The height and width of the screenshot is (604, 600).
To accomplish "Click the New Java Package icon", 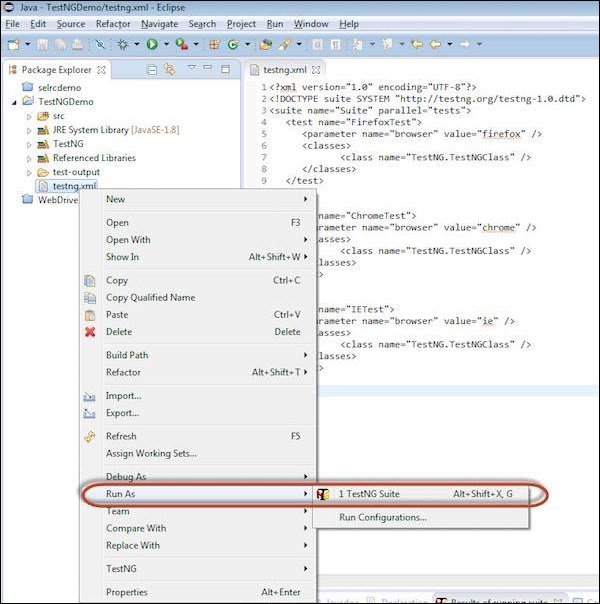I will click(x=215, y=44).
